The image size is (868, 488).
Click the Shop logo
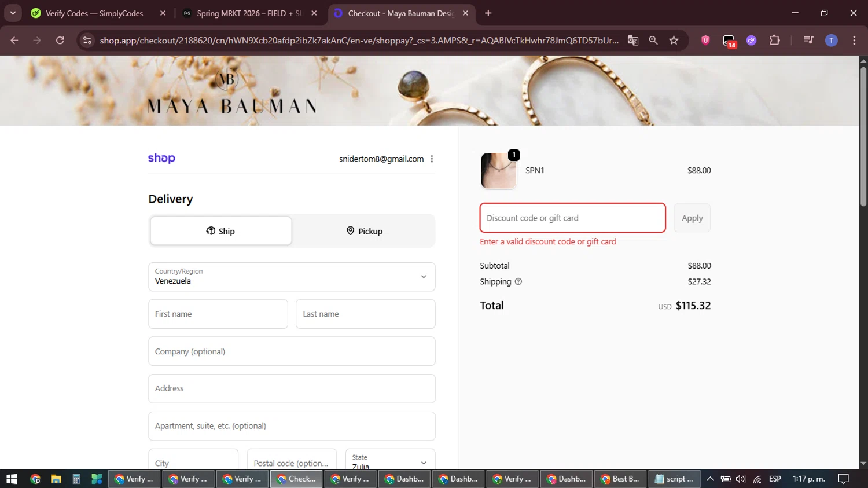point(161,158)
